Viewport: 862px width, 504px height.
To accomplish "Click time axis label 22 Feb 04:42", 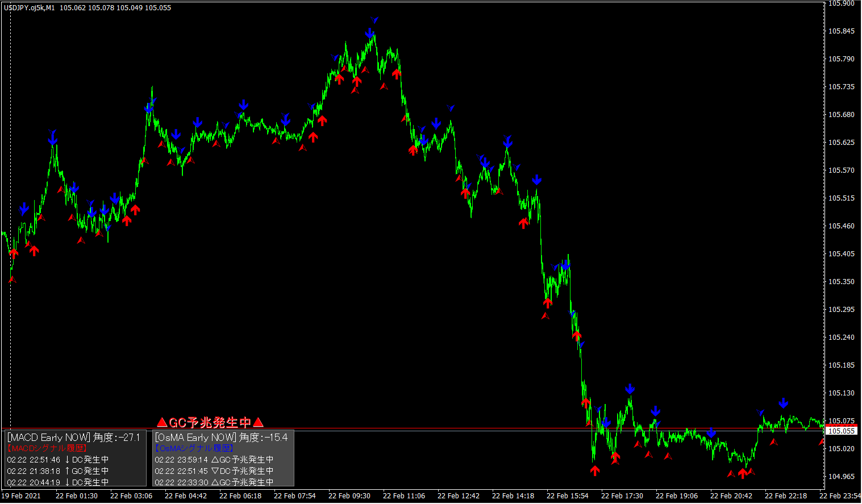I will pyautogui.click(x=186, y=496).
